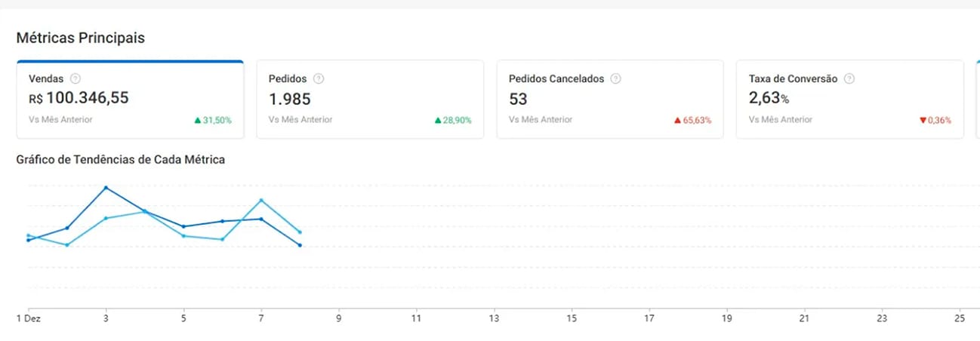Click the dark blue data point at day 8

pyautogui.click(x=300, y=245)
